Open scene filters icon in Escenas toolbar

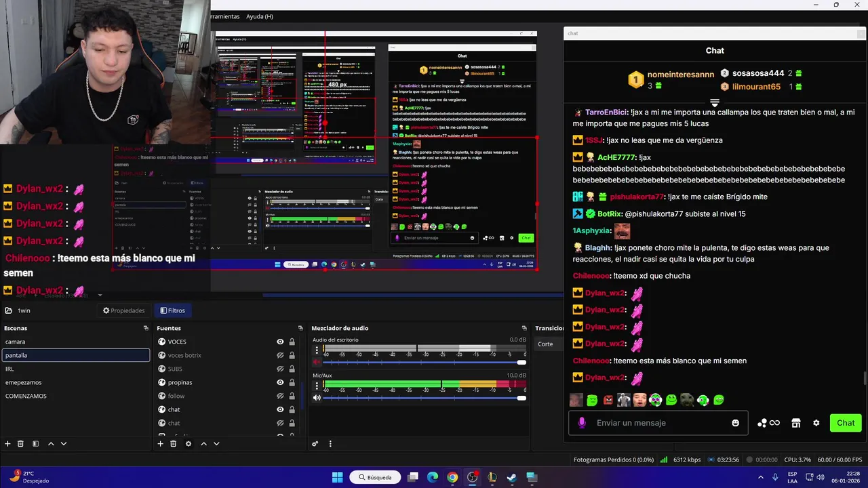click(35, 444)
